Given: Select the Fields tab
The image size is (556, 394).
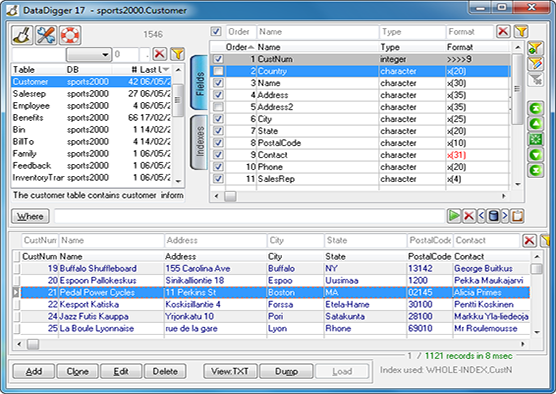Looking at the screenshot, I should (x=199, y=83).
